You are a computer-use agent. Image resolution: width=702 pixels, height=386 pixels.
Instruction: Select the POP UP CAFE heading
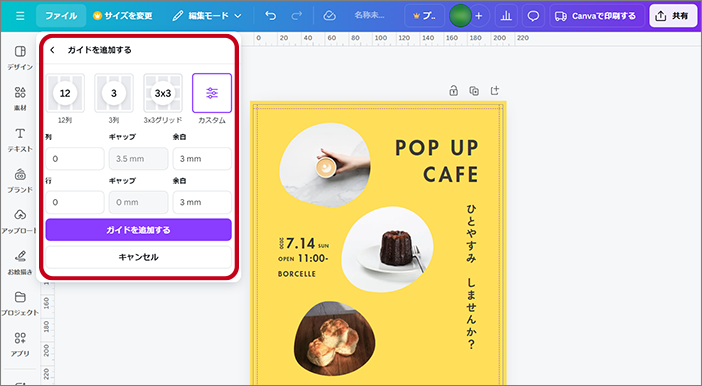437,161
